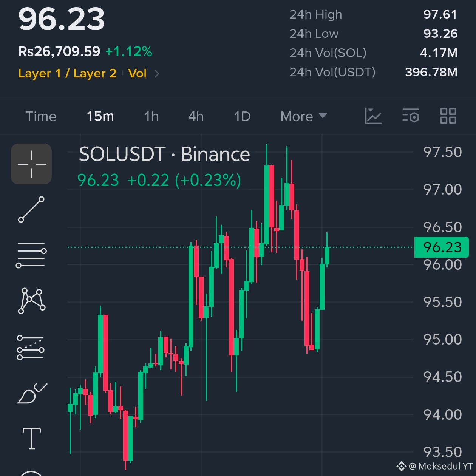Select the 15m timeframe
This screenshot has height=476, width=476.
coord(100,116)
